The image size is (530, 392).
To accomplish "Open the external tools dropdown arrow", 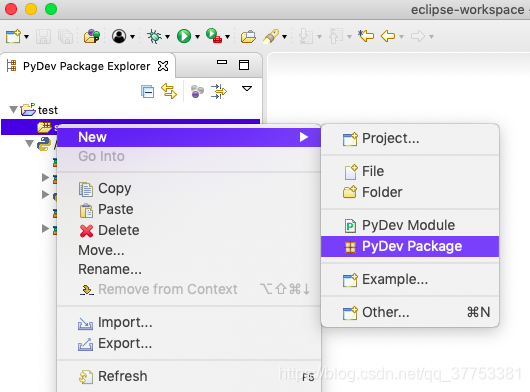I will pyautogui.click(x=227, y=36).
